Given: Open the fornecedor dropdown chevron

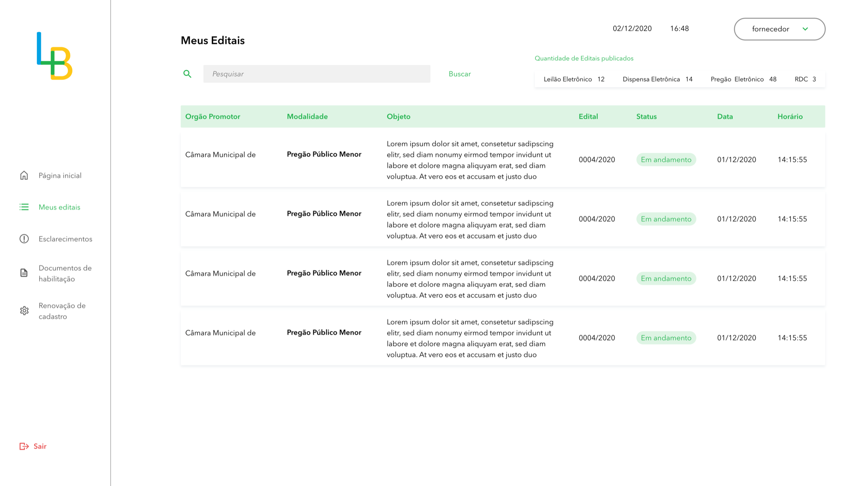Looking at the screenshot, I should (x=805, y=29).
